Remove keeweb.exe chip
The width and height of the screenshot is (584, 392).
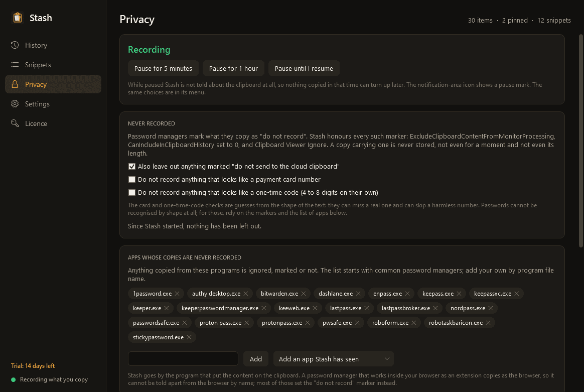[315, 308]
